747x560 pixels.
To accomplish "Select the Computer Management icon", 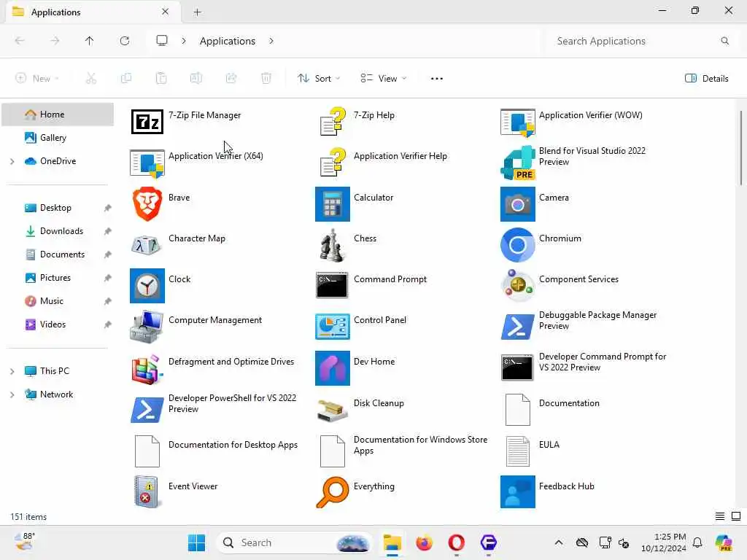I will pos(147,327).
